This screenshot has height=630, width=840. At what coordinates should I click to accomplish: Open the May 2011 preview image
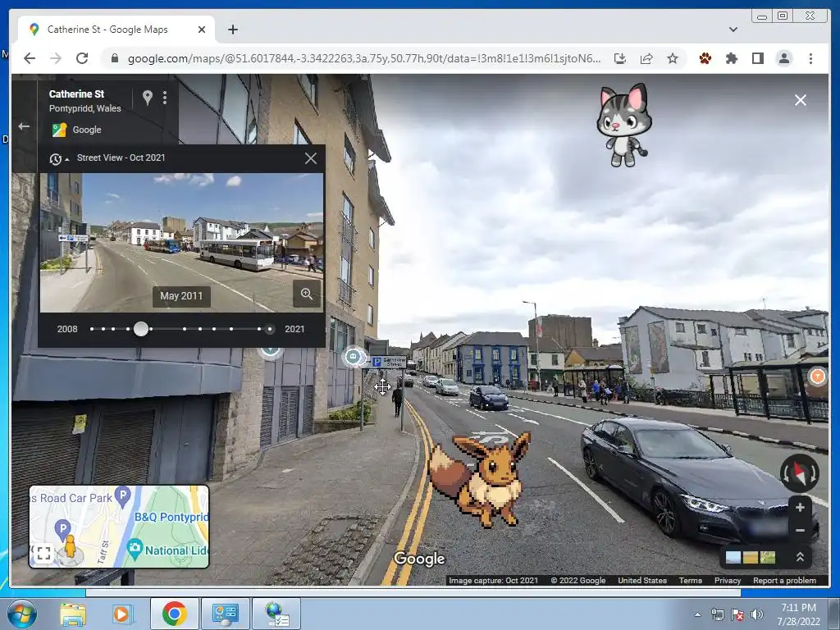181,242
